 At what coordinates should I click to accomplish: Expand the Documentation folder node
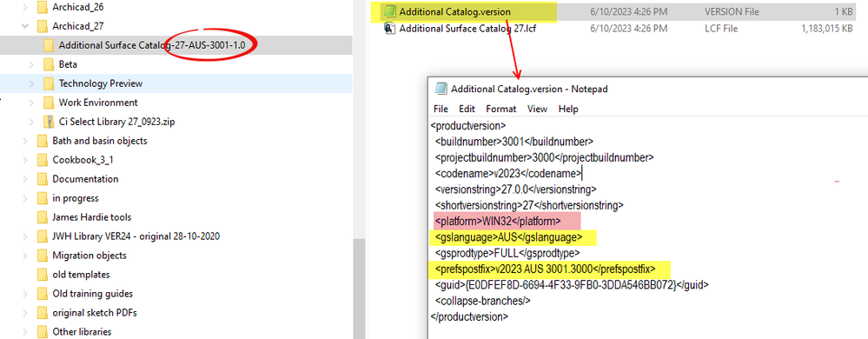point(24,179)
